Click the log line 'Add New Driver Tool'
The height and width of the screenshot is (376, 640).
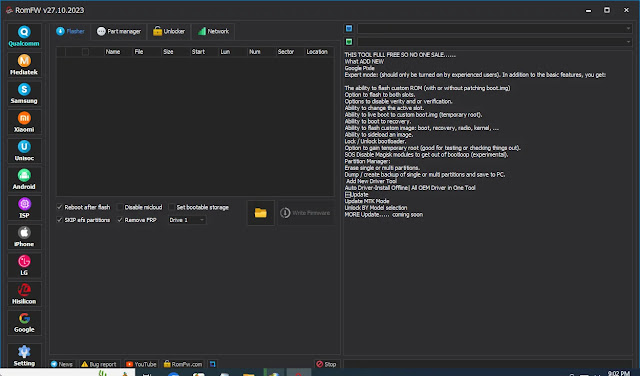click(x=371, y=181)
